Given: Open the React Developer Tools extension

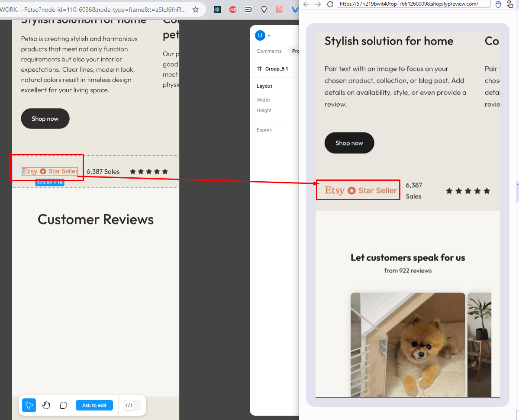Looking at the screenshot, I should (x=217, y=10).
